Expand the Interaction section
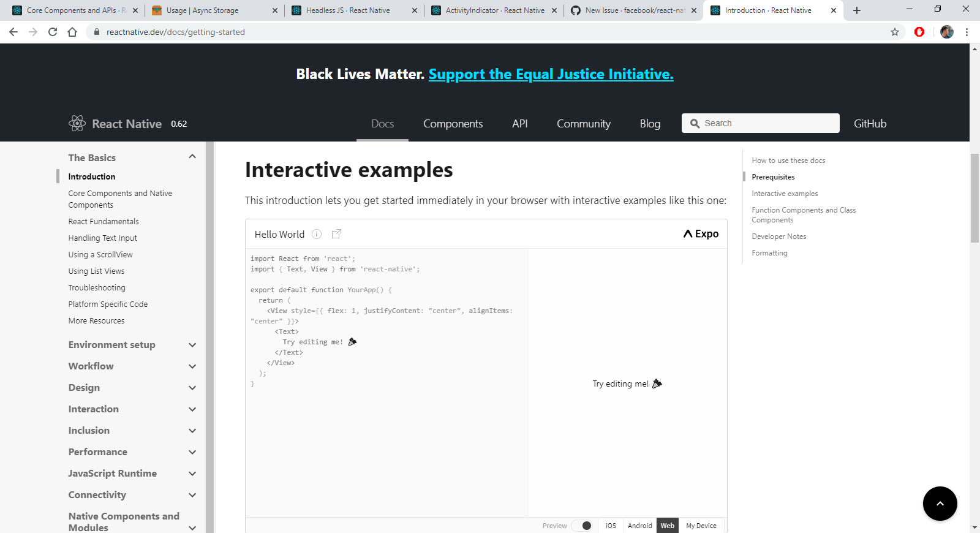Viewport: 980px width, 533px height. 192,409
